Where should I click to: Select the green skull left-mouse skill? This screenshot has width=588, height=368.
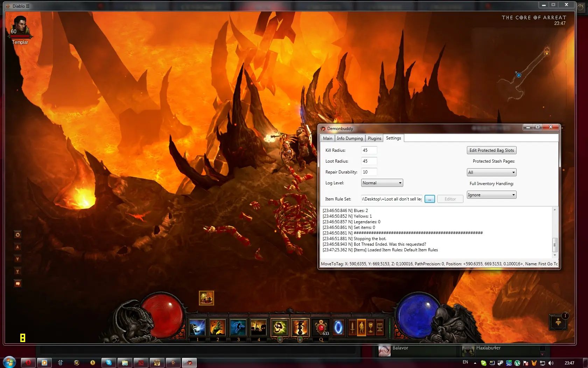pyautogui.click(x=280, y=328)
